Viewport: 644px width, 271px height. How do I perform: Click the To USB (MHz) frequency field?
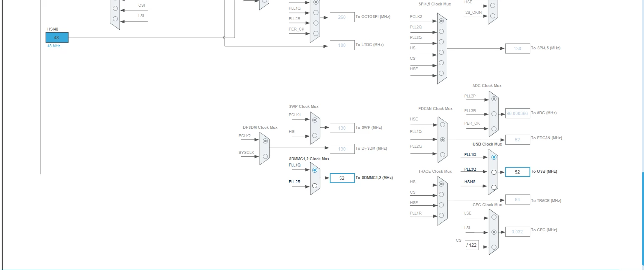pyautogui.click(x=518, y=172)
